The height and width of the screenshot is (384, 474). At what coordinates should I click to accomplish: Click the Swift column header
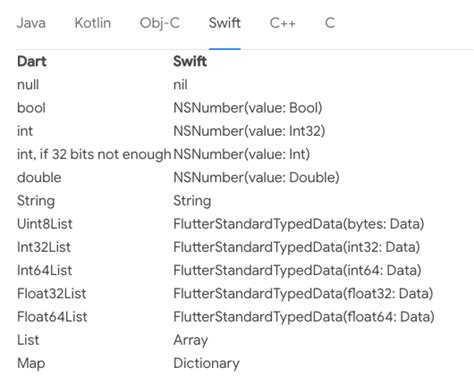click(190, 61)
